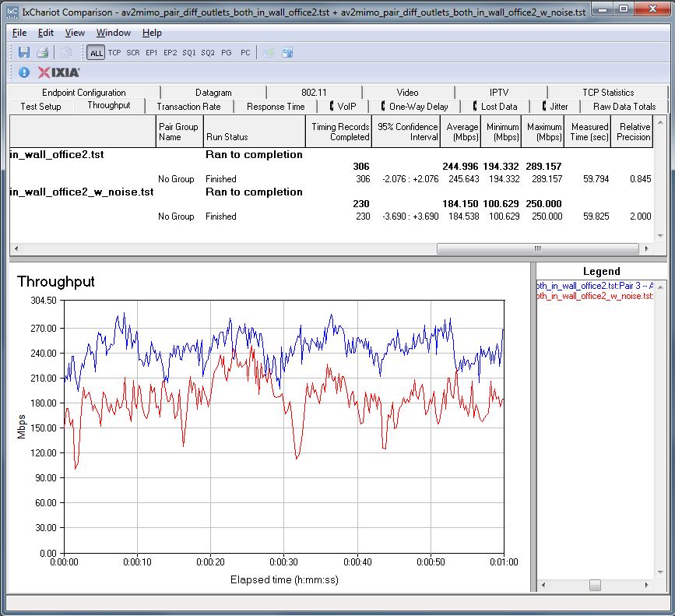The height and width of the screenshot is (616, 675).
Task: Toggle the PG filter button
Action: point(227,52)
